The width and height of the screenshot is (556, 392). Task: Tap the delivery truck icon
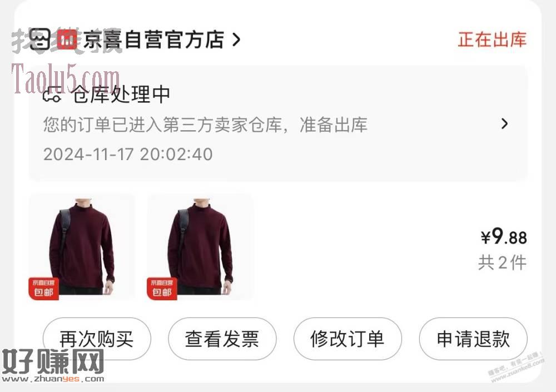[x=52, y=95]
